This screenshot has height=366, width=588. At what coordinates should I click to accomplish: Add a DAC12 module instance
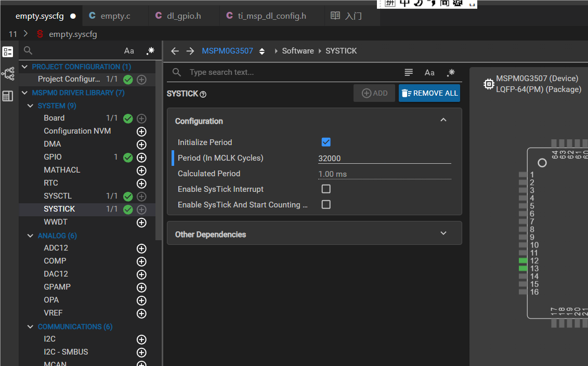click(x=141, y=274)
